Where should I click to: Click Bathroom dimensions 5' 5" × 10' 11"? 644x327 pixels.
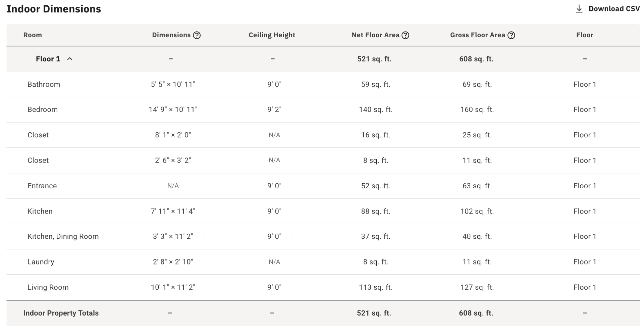click(x=173, y=84)
